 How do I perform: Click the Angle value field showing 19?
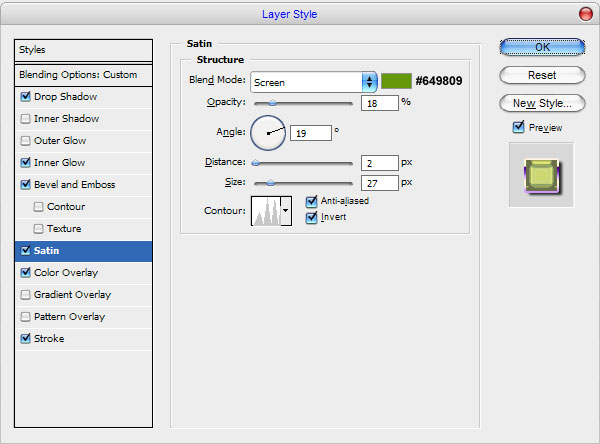click(311, 133)
